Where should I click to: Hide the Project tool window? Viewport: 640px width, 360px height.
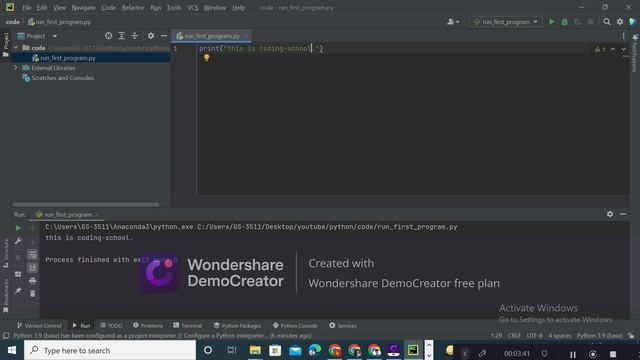tap(164, 36)
